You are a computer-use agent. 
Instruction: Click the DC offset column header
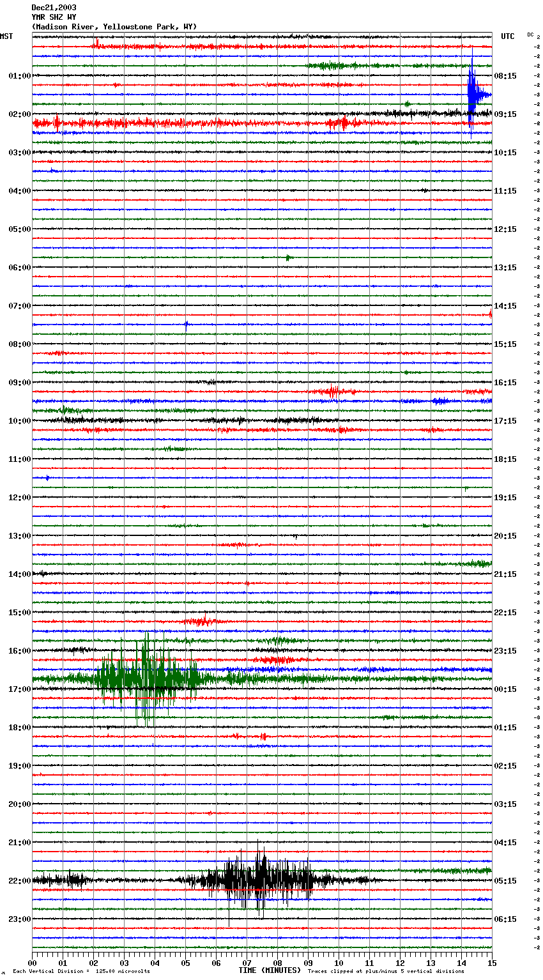530,34
